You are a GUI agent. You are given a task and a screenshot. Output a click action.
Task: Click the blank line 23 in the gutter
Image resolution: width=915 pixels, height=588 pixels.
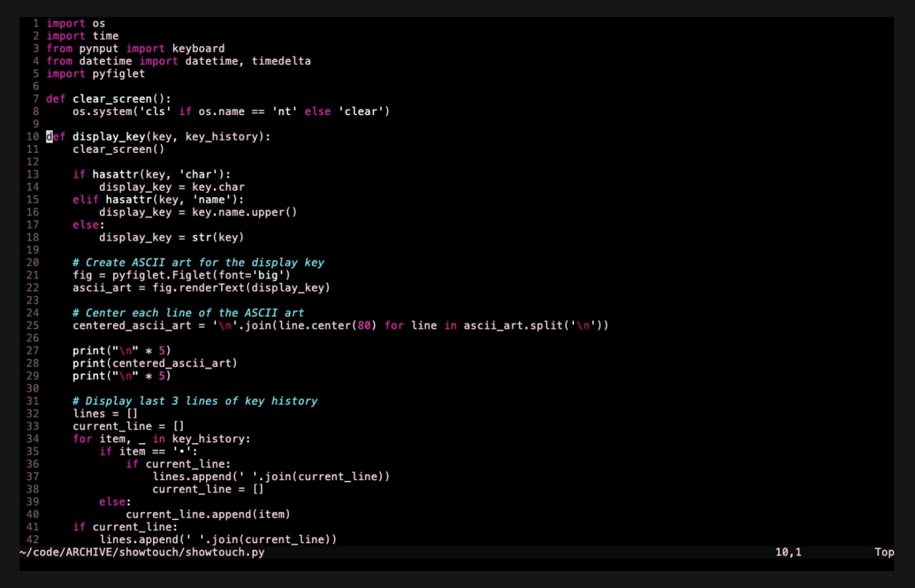tap(32, 301)
